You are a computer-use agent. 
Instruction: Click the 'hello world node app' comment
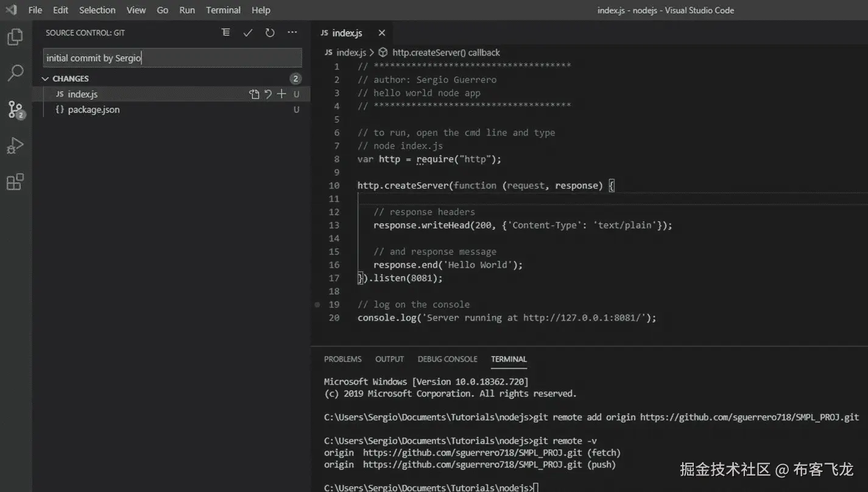tap(419, 93)
